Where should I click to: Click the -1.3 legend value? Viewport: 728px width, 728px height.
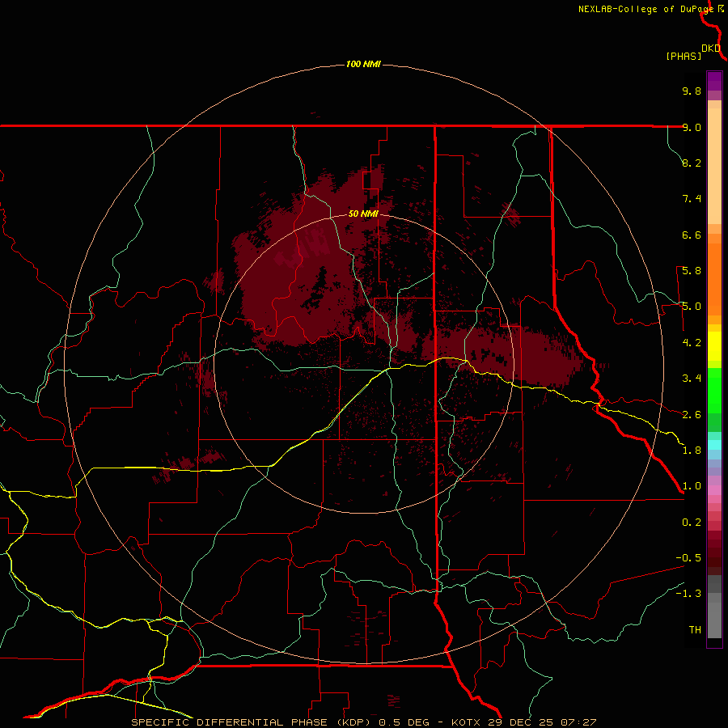tap(688, 594)
